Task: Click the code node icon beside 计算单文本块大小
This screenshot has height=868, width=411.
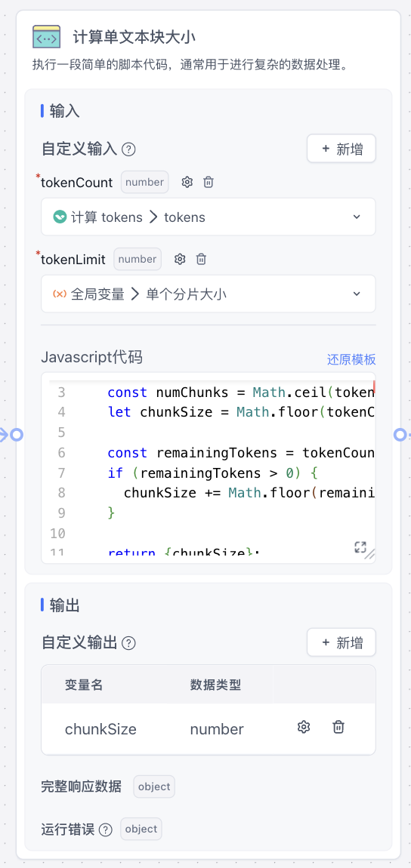Action: (47, 37)
